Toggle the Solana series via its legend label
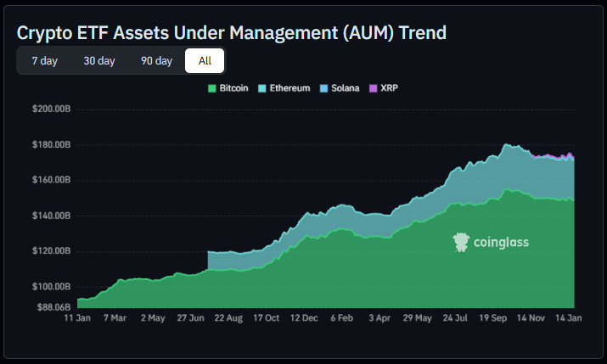 346,88
